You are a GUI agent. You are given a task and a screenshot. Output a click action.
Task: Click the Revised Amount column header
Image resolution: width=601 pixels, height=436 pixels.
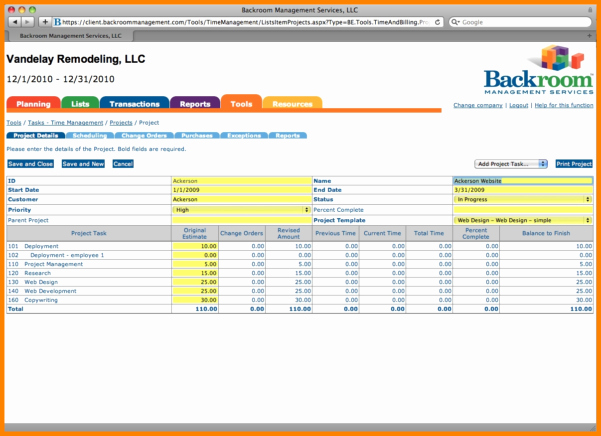[x=289, y=233]
